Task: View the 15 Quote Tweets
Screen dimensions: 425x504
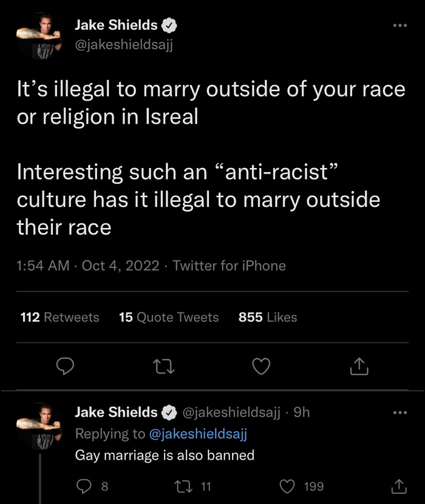Action: [169, 317]
